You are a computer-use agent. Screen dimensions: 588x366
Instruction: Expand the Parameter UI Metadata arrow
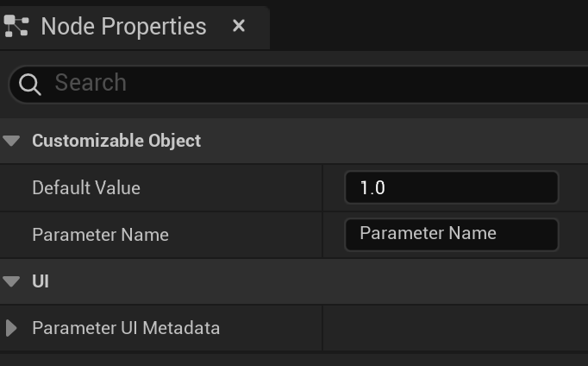[11, 328]
